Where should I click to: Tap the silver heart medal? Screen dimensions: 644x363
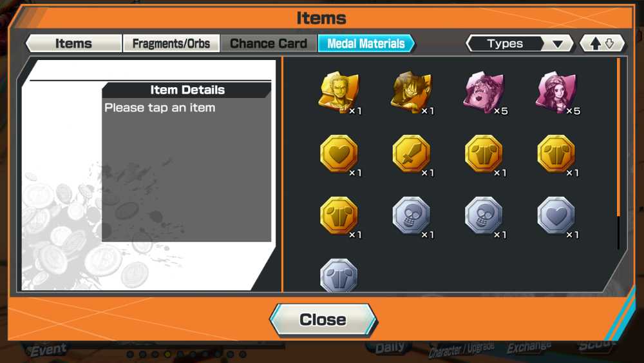pyautogui.click(x=556, y=215)
